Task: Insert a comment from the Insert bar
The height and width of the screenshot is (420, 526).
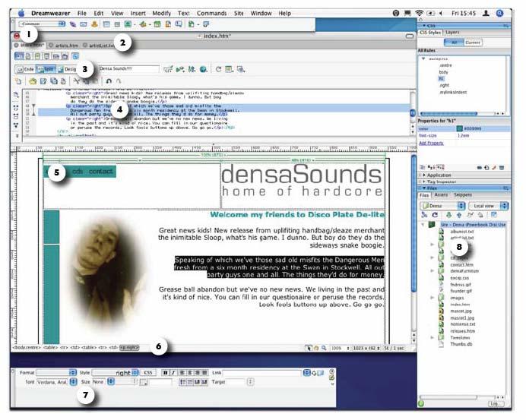Action: pyautogui.click(x=179, y=24)
